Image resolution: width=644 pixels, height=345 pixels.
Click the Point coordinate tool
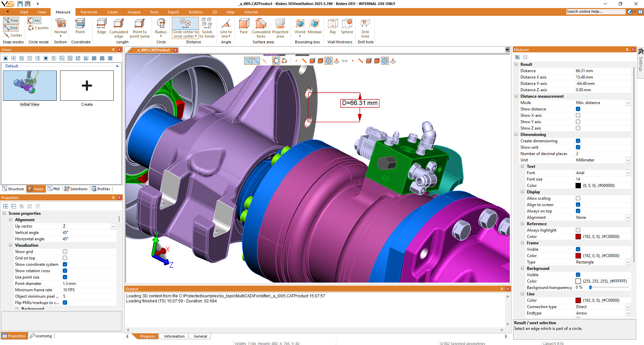coord(80,27)
